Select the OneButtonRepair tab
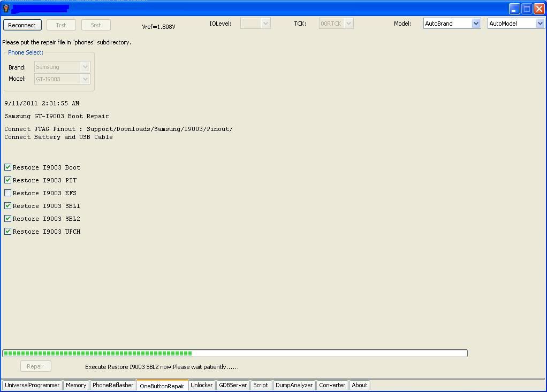Viewport: 547px width, 392px height. coord(162,386)
